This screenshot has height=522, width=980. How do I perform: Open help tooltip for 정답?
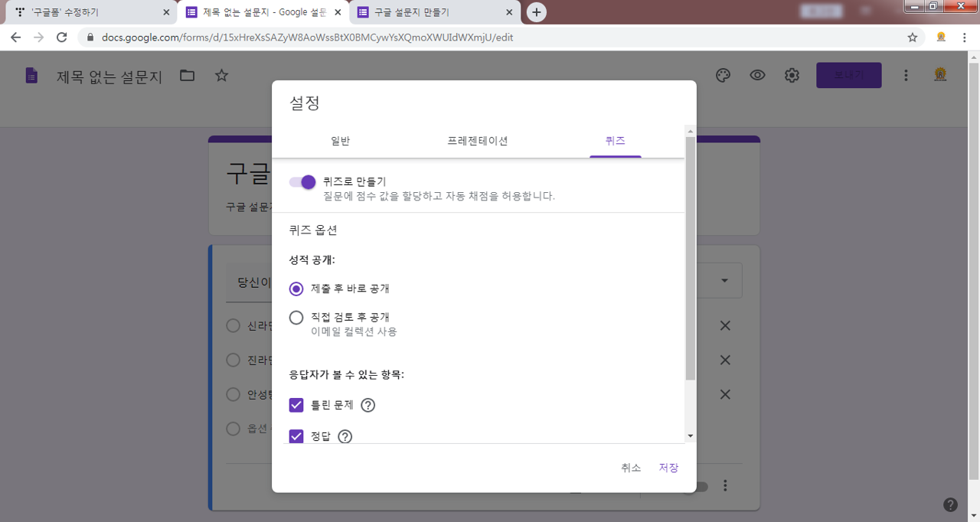point(345,436)
